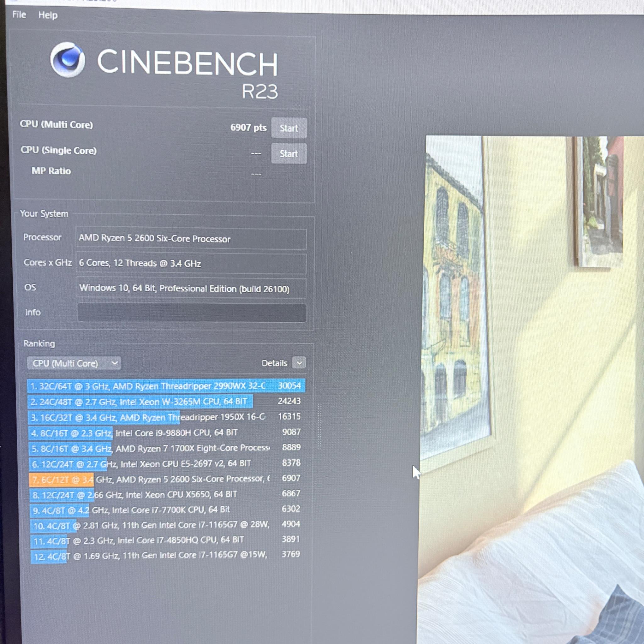Click the CPU (Multi Core) label
The width and height of the screenshot is (644, 644).
tap(56, 125)
